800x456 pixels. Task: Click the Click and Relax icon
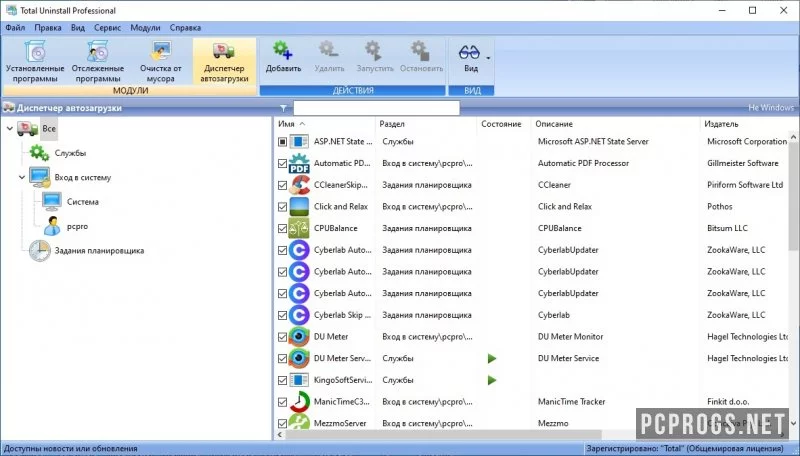click(x=299, y=207)
